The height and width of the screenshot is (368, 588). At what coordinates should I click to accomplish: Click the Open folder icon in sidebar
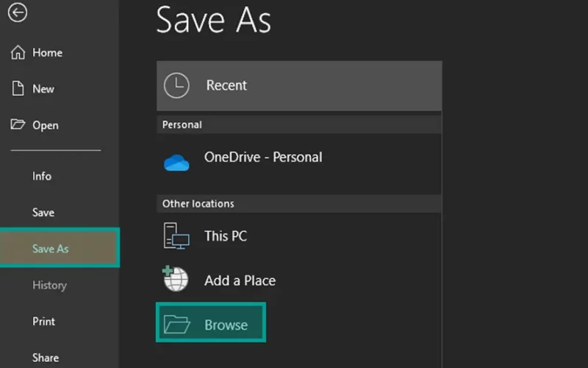coord(18,124)
